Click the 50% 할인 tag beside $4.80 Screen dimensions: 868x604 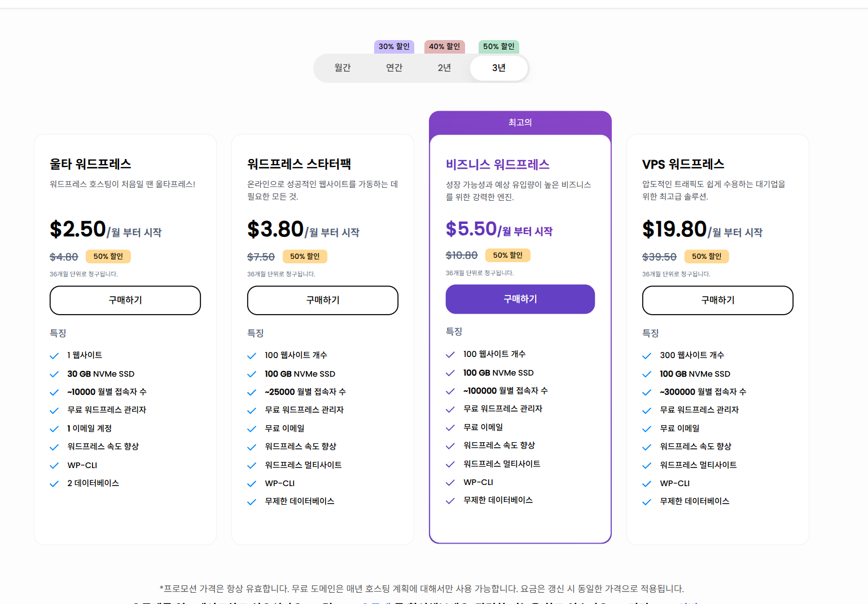108,256
